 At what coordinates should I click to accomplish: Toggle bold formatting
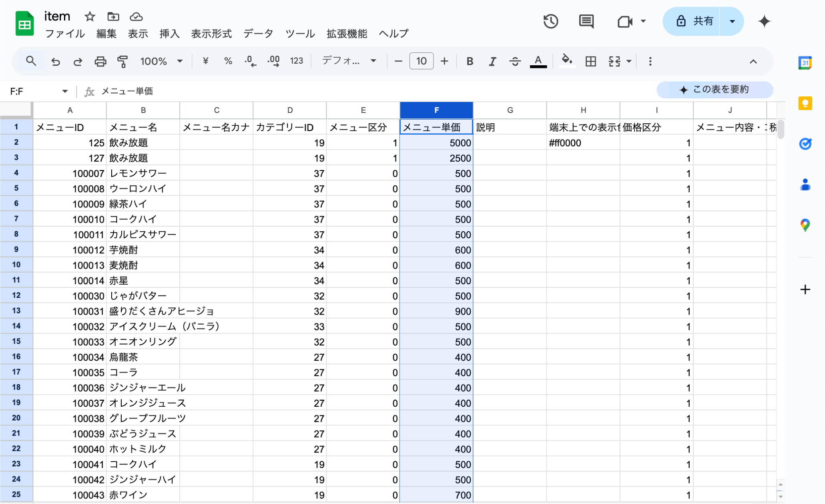tap(470, 61)
